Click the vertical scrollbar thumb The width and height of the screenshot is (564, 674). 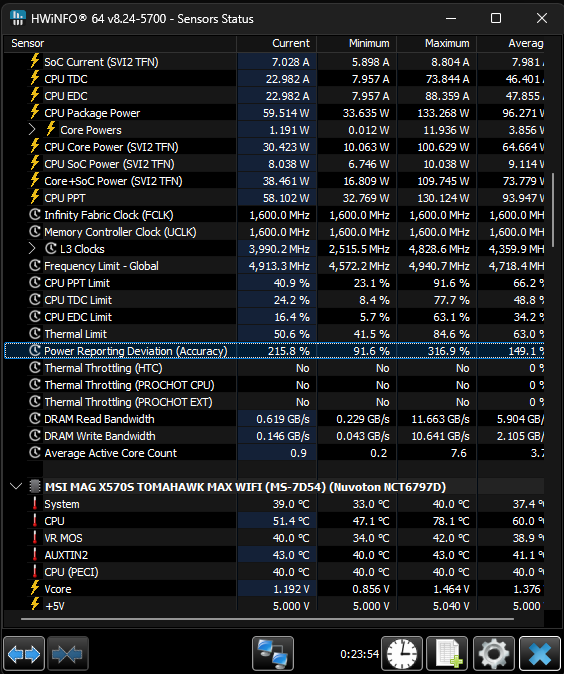pos(552,209)
